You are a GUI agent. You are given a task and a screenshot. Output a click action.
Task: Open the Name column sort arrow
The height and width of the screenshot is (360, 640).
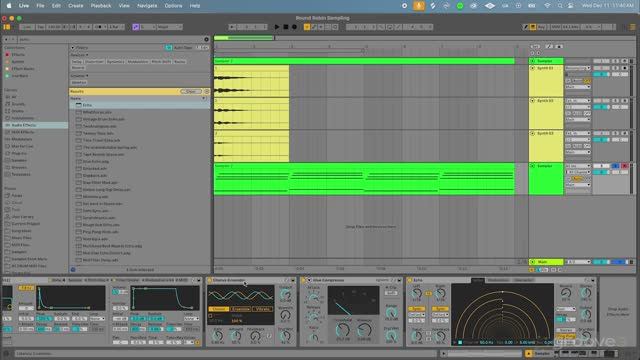(204, 98)
